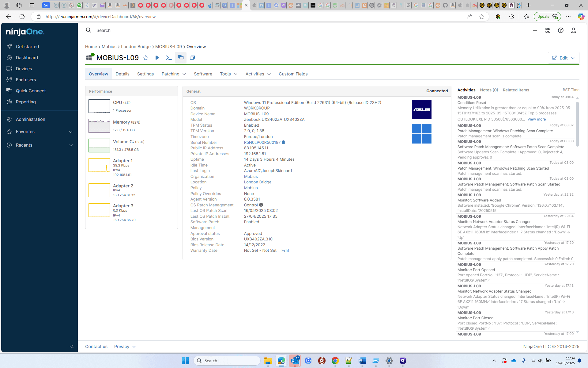
Task: Copy the serial number with the clipboard icon
Action: click(283, 142)
